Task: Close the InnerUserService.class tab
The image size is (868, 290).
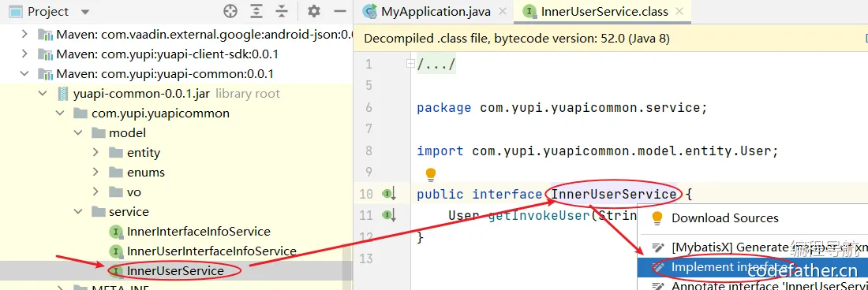Action: point(679,11)
